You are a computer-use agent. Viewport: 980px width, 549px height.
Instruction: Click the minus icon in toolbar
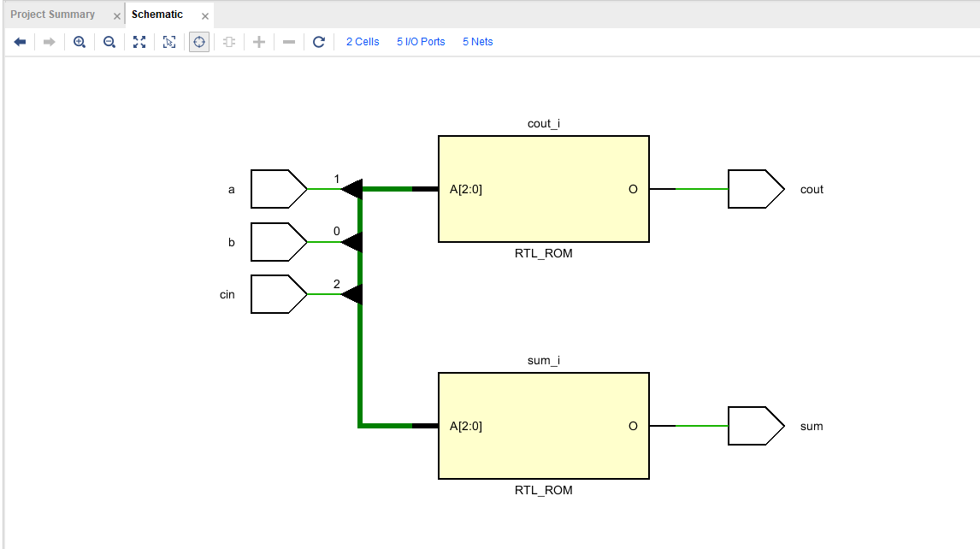click(x=289, y=42)
